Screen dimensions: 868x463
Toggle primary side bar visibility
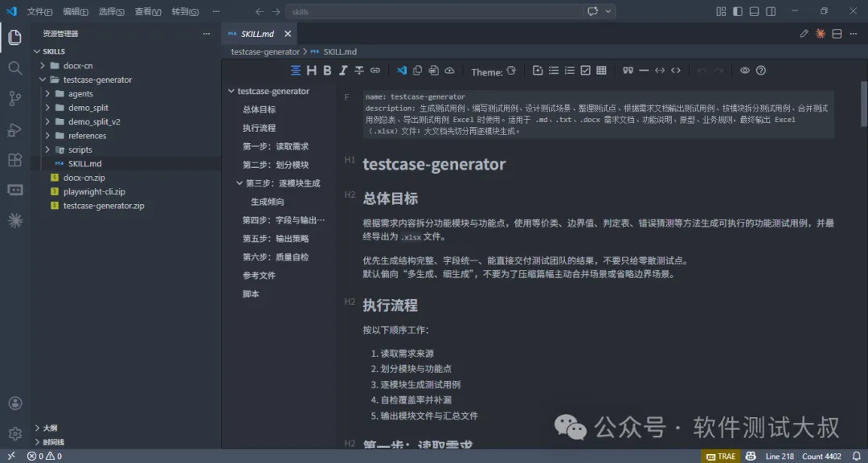tap(737, 11)
